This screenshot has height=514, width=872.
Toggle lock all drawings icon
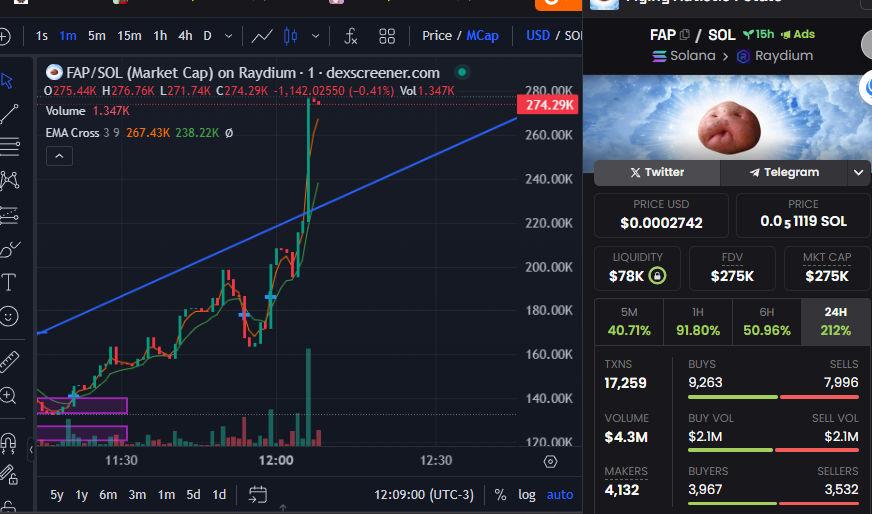pos(9,475)
